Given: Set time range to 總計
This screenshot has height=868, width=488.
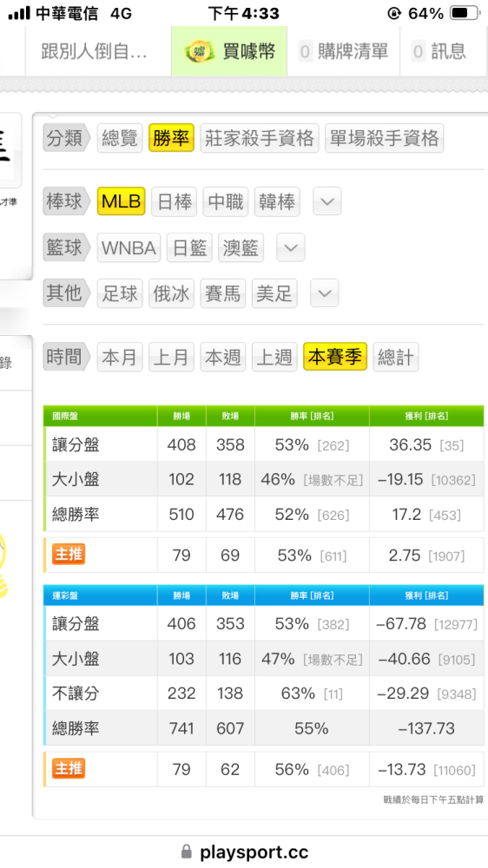Looking at the screenshot, I should 395,357.
